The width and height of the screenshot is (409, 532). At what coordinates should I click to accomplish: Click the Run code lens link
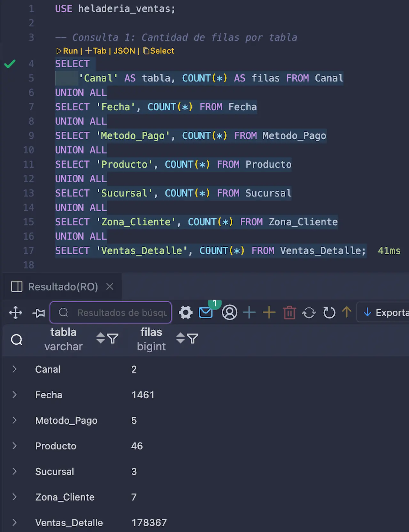[67, 51]
